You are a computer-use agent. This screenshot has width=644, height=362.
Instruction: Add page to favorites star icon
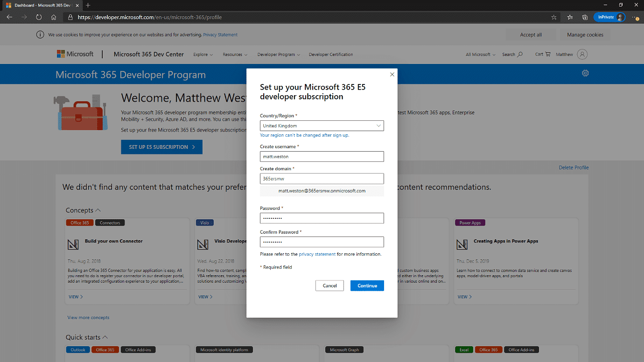pyautogui.click(x=554, y=17)
